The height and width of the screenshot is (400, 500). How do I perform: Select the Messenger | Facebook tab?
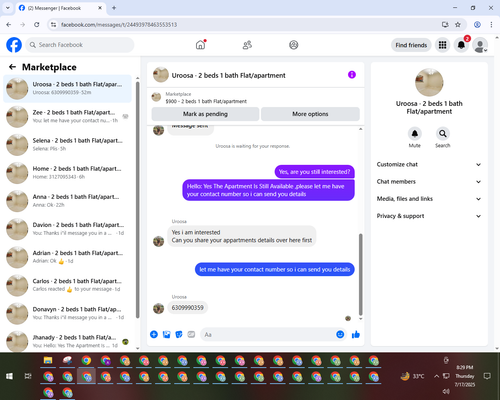[x=60, y=8]
